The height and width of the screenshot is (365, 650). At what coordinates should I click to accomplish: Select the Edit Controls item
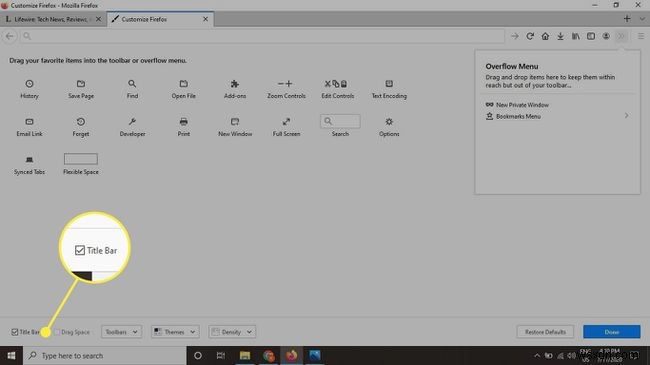pos(337,89)
